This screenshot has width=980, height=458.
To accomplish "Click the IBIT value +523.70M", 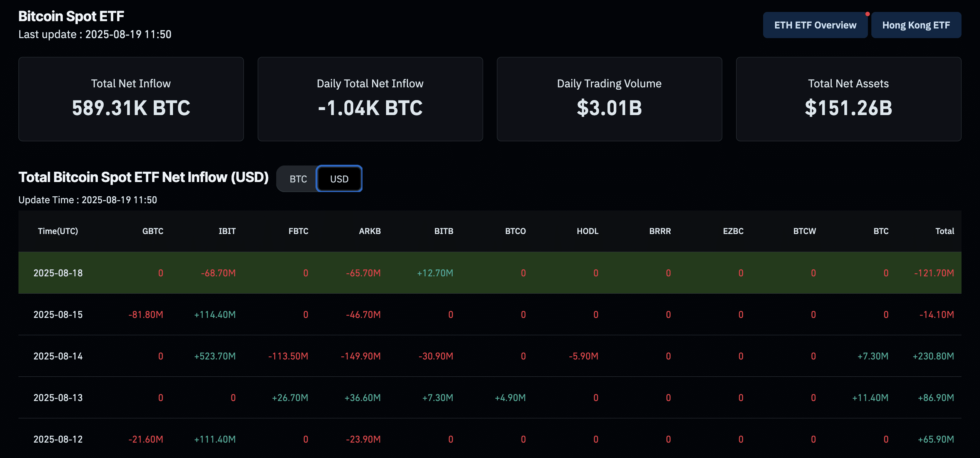I will click(x=215, y=356).
